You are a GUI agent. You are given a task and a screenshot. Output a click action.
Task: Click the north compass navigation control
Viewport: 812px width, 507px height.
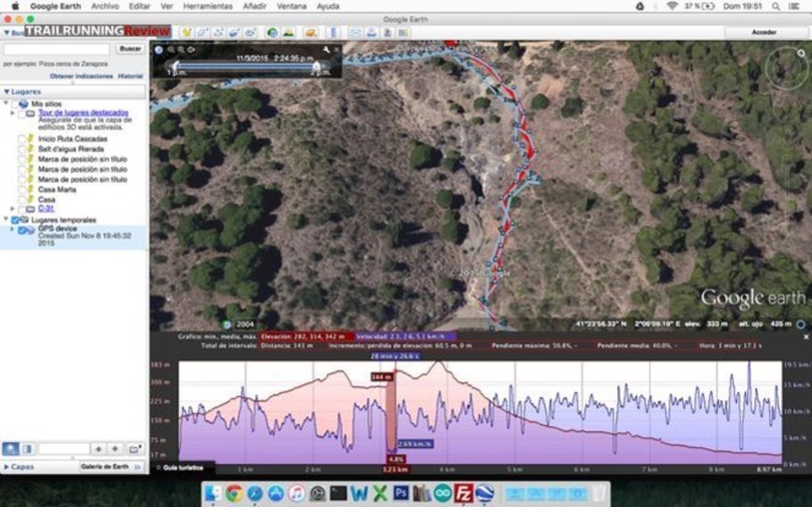[x=801, y=53]
